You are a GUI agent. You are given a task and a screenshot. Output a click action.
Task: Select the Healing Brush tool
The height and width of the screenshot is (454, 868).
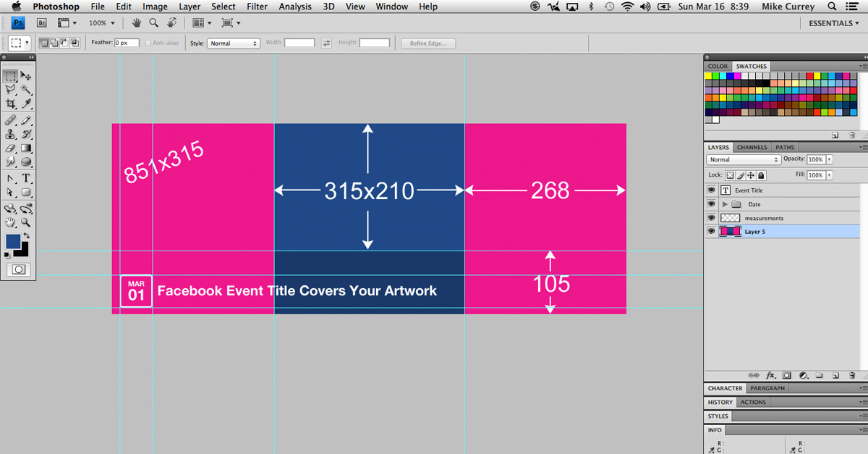(x=10, y=121)
